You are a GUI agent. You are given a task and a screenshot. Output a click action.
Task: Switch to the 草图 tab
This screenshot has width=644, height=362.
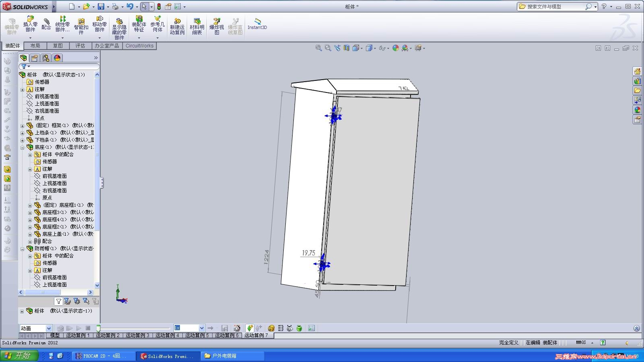tap(58, 46)
